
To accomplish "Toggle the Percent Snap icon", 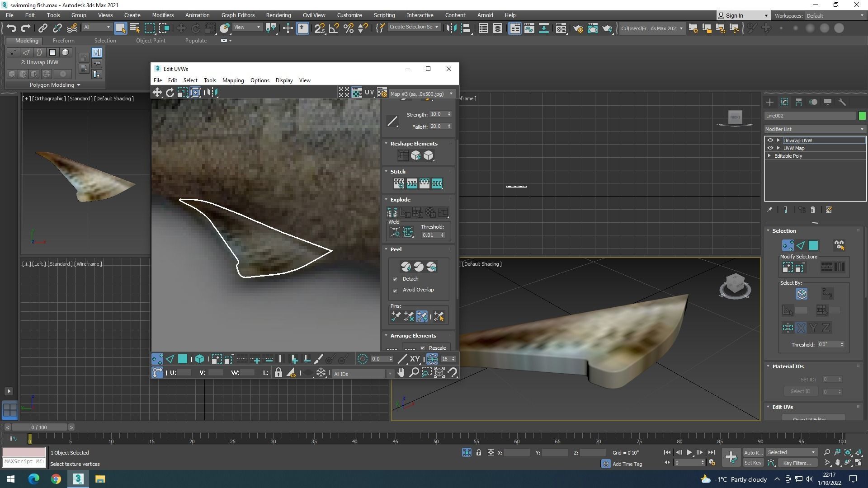I will tap(349, 28).
